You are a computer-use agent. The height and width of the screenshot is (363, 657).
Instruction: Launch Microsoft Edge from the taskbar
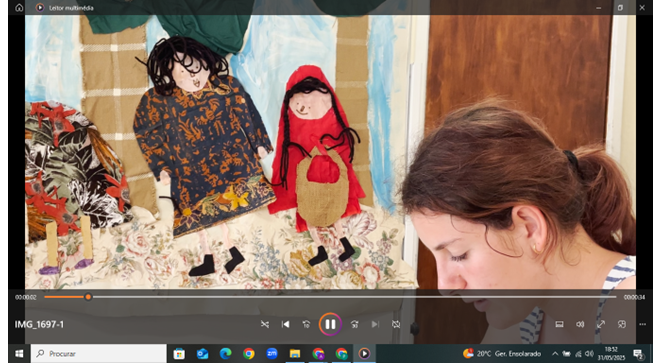tap(225, 353)
